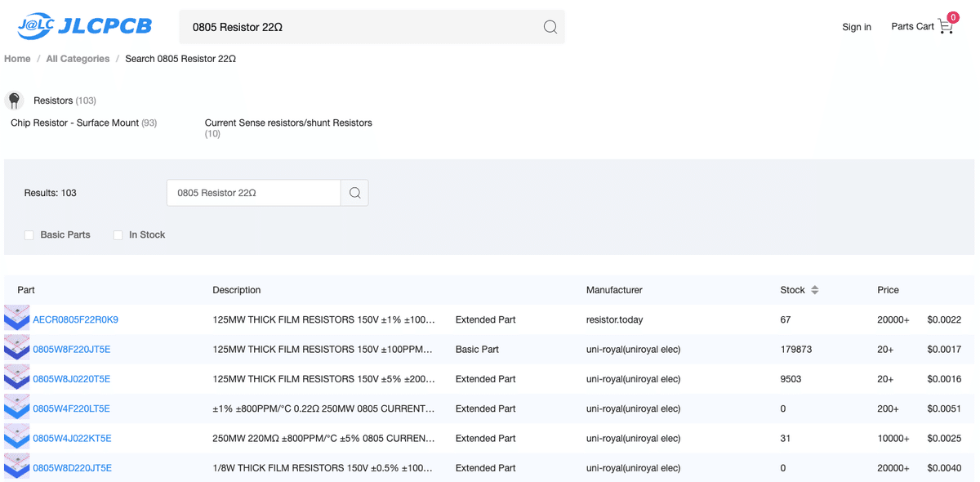Click description of 0805W8D220JT5E row
This screenshot has width=980, height=482.
[323, 468]
